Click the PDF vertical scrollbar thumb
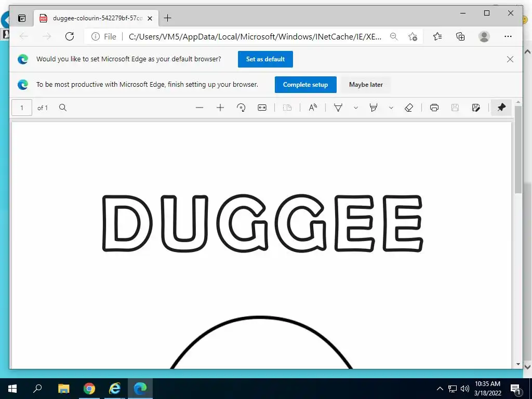Image resolution: width=532 pixels, height=399 pixels. (518, 149)
